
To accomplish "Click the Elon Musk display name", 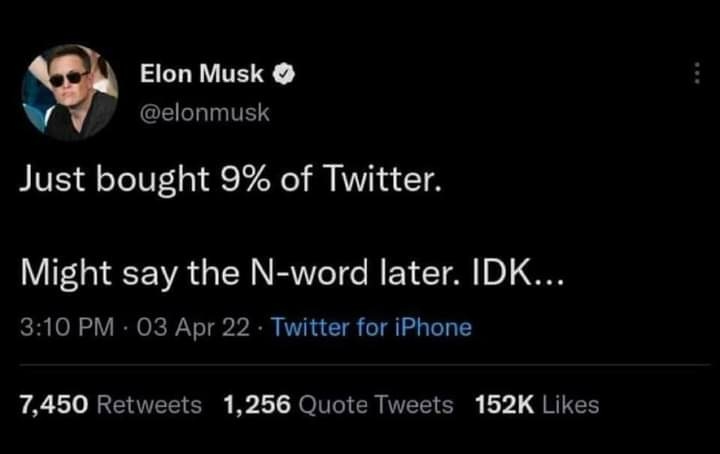I will 201,73.
